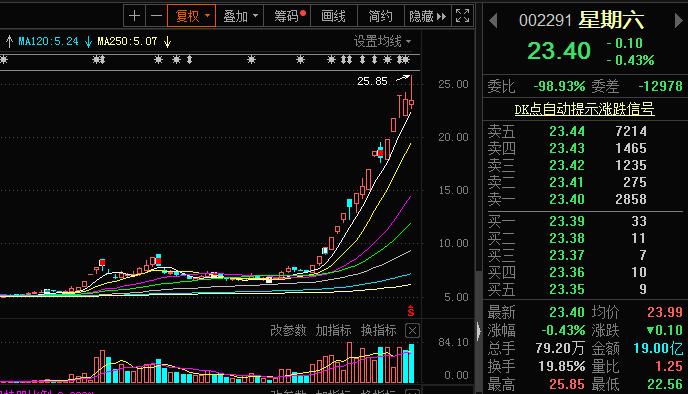Click 卖四 price 23.43
Screen dimensions: 688x394
(x=567, y=148)
